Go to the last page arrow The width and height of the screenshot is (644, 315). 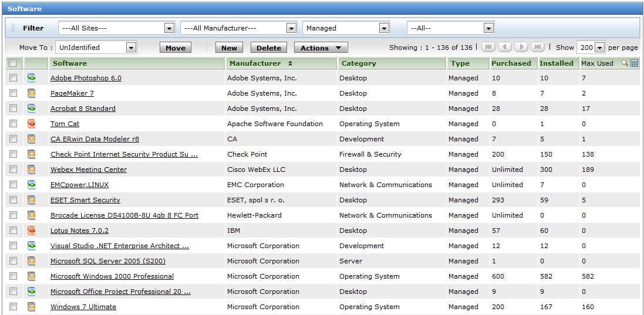pyautogui.click(x=538, y=47)
